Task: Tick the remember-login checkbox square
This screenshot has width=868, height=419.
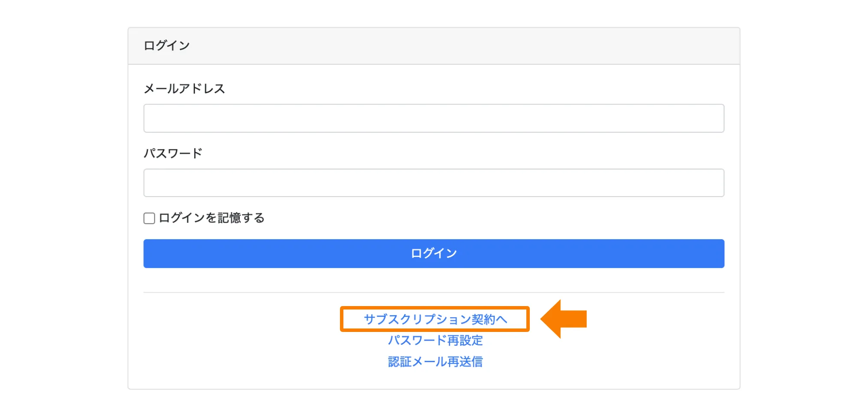Action: point(149,219)
